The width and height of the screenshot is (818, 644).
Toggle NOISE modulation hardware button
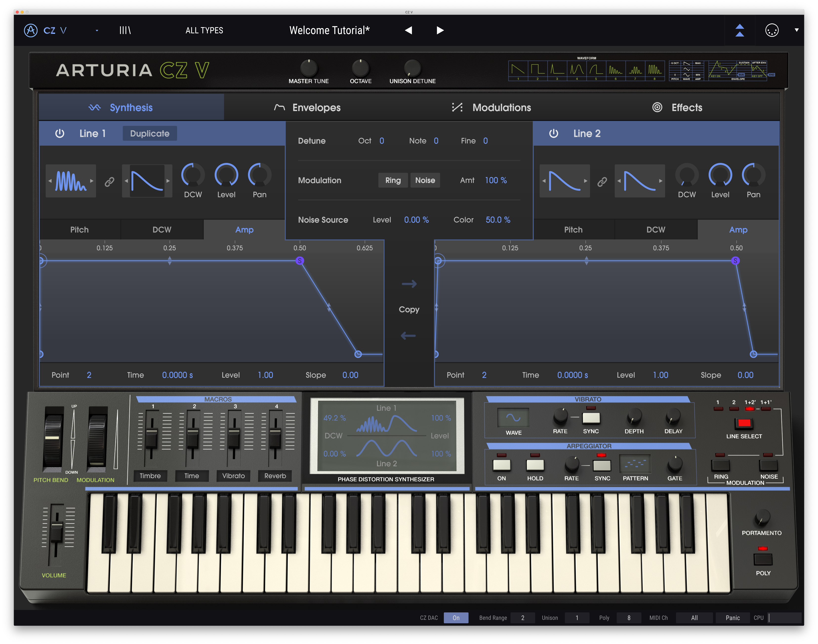[769, 465]
